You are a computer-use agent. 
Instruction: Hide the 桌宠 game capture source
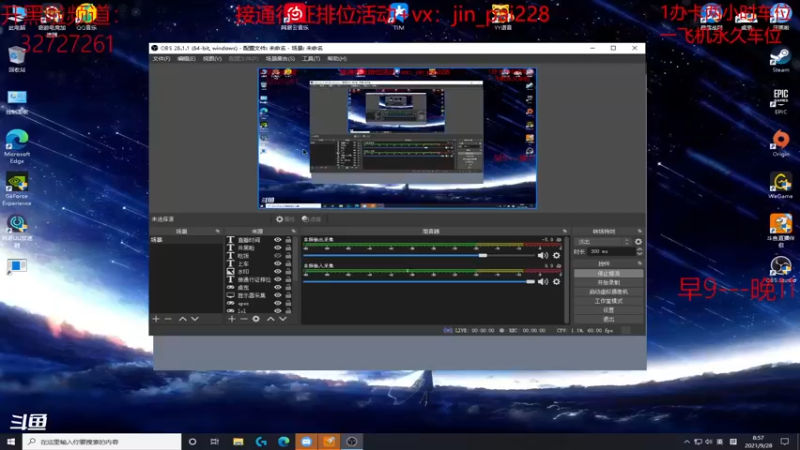point(278,287)
